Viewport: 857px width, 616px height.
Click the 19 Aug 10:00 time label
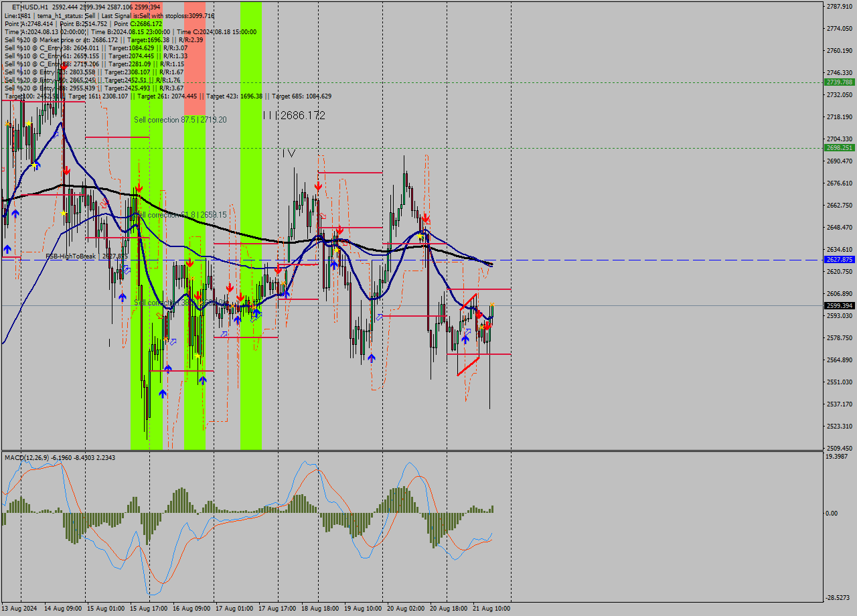[x=363, y=609]
